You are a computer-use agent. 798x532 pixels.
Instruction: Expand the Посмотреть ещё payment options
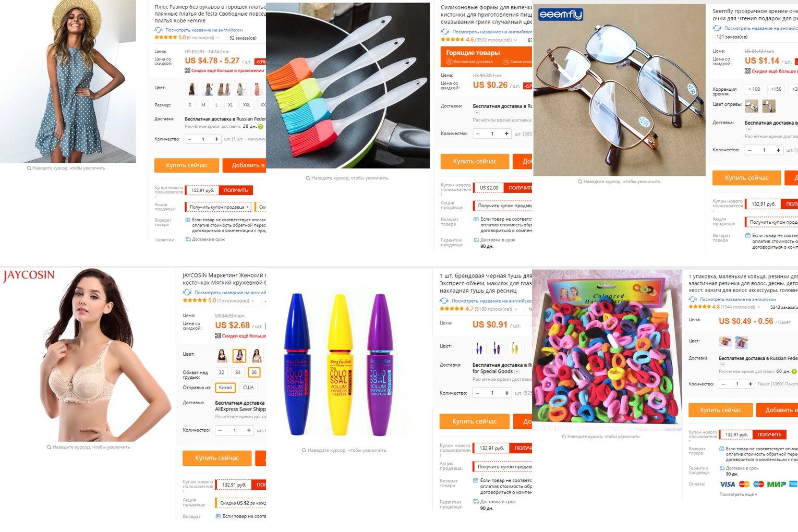point(738,494)
